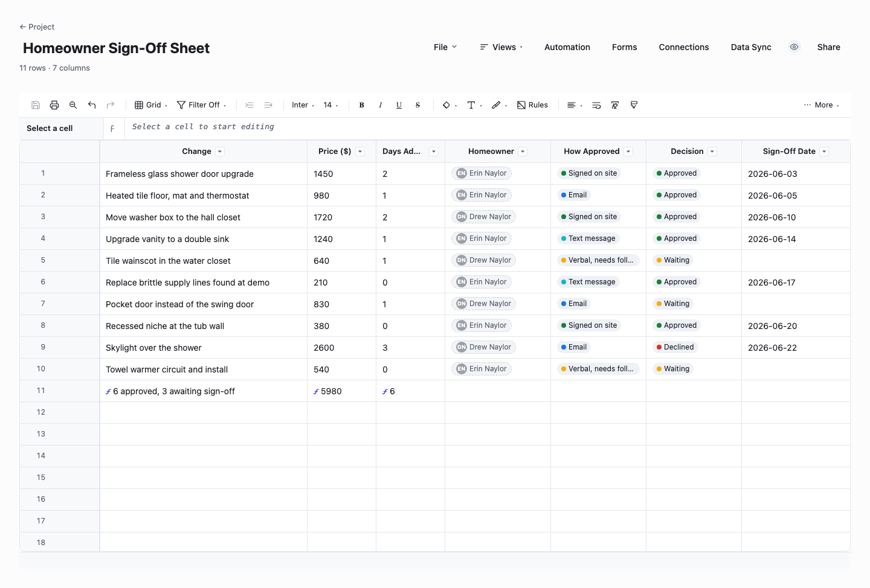The width and height of the screenshot is (870, 588).
Task: Click the formula icon in Price total 5980
Action: click(x=316, y=392)
